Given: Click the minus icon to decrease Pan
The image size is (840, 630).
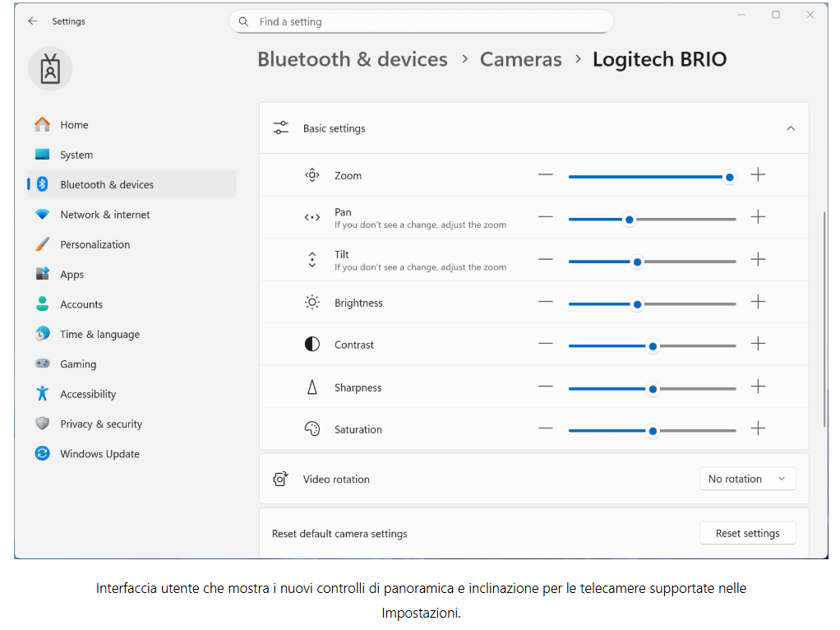Looking at the screenshot, I should coord(546,218).
